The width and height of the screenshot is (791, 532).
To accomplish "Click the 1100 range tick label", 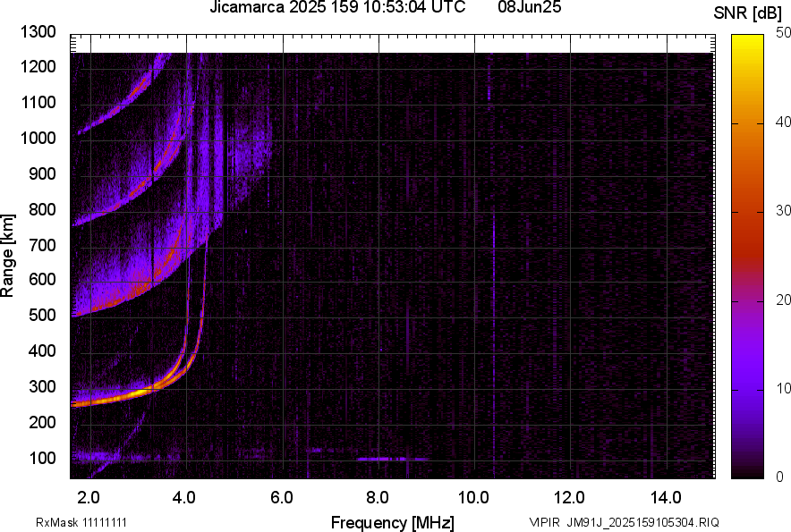I will click(x=38, y=102).
